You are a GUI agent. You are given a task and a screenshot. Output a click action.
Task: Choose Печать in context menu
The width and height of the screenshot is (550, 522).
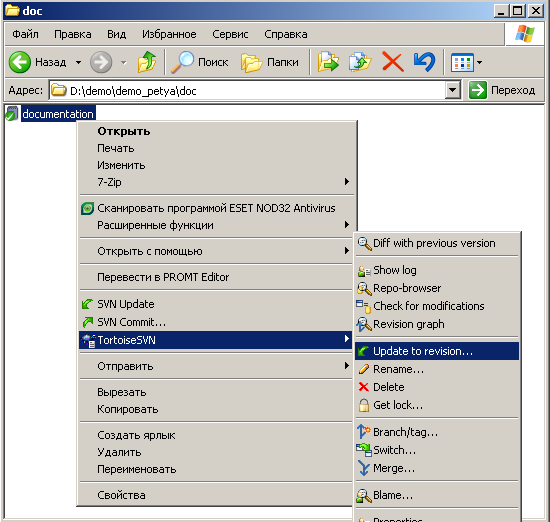pos(216,148)
